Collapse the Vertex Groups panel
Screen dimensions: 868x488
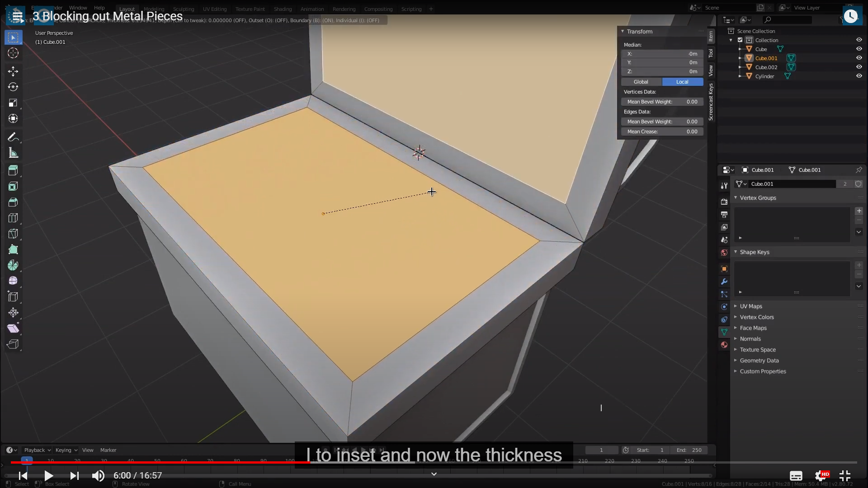pos(758,198)
